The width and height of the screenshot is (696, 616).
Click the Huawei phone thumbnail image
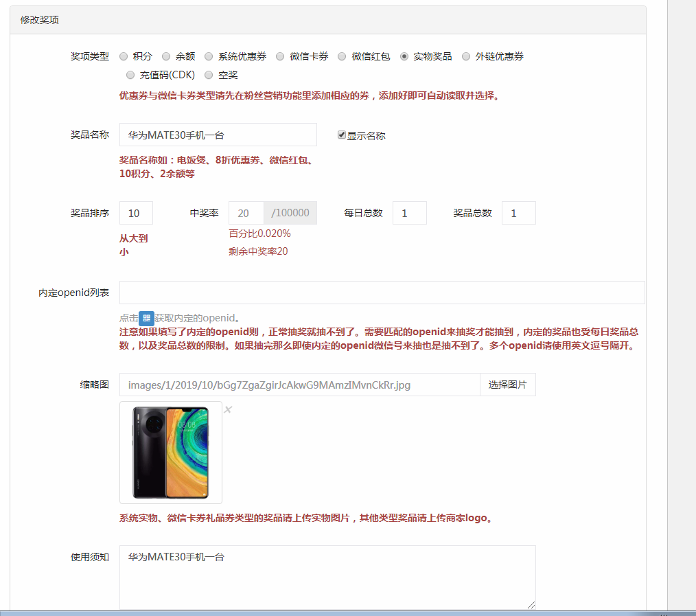click(x=171, y=453)
